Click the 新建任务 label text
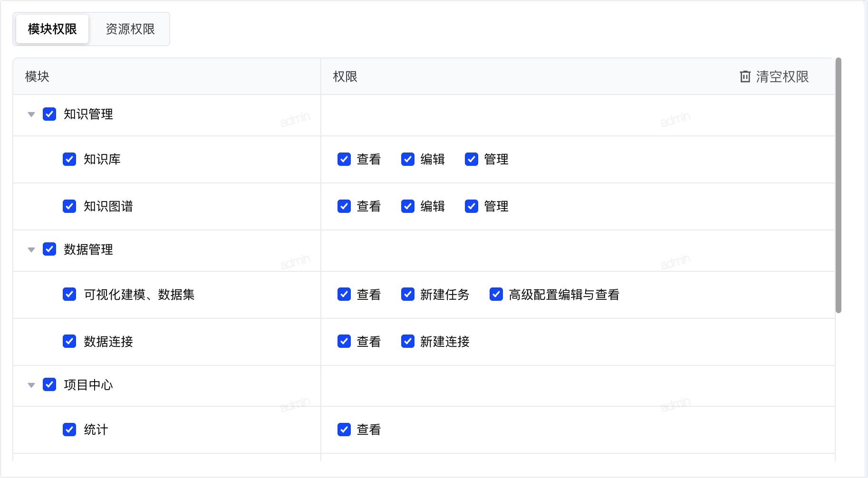 445,295
